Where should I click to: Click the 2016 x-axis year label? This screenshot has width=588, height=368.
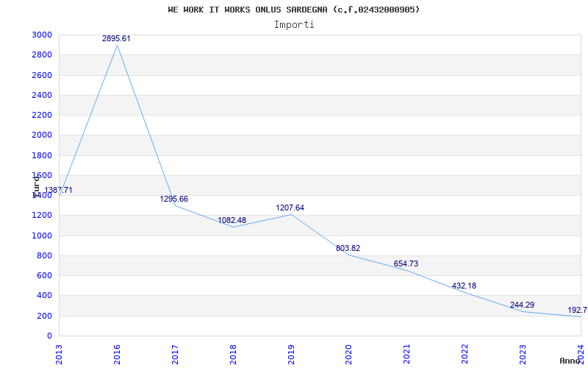[x=117, y=354]
